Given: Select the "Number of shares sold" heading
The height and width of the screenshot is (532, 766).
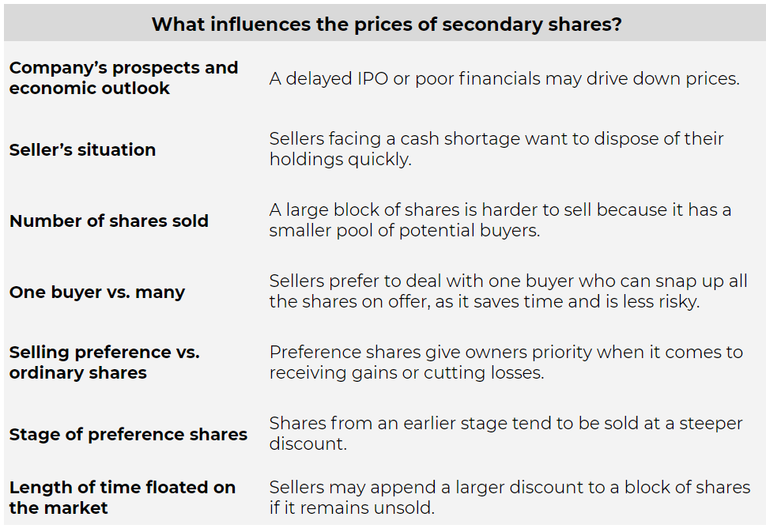Looking at the screenshot, I should pos(109,221).
